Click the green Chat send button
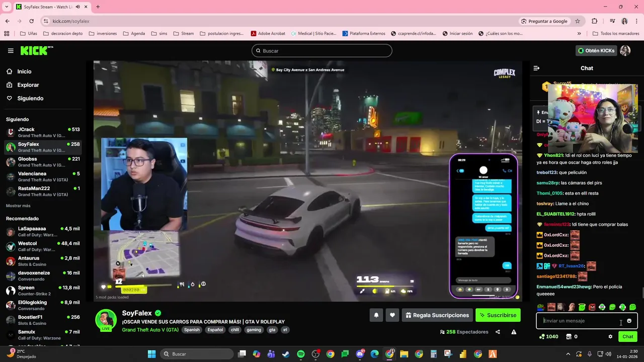This screenshot has height=362, width=644. (628, 337)
